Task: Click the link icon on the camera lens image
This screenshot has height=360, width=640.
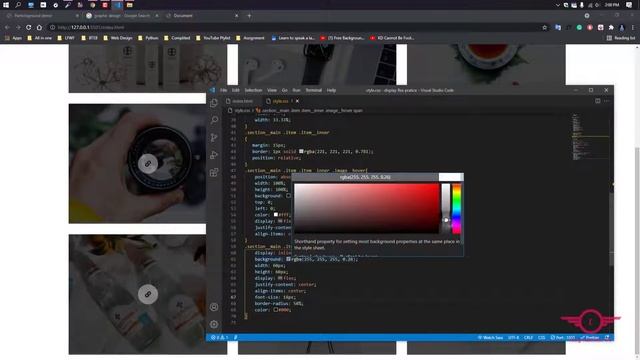Action: (148, 164)
